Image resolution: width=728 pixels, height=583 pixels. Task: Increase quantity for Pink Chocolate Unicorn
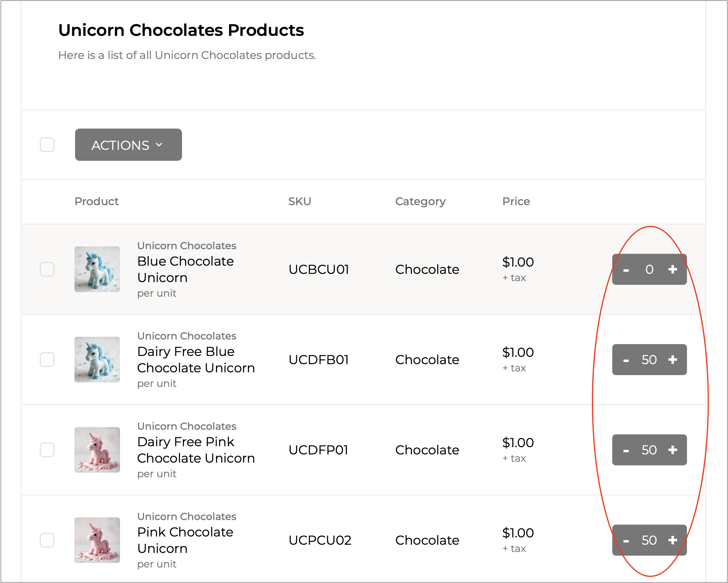(672, 540)
